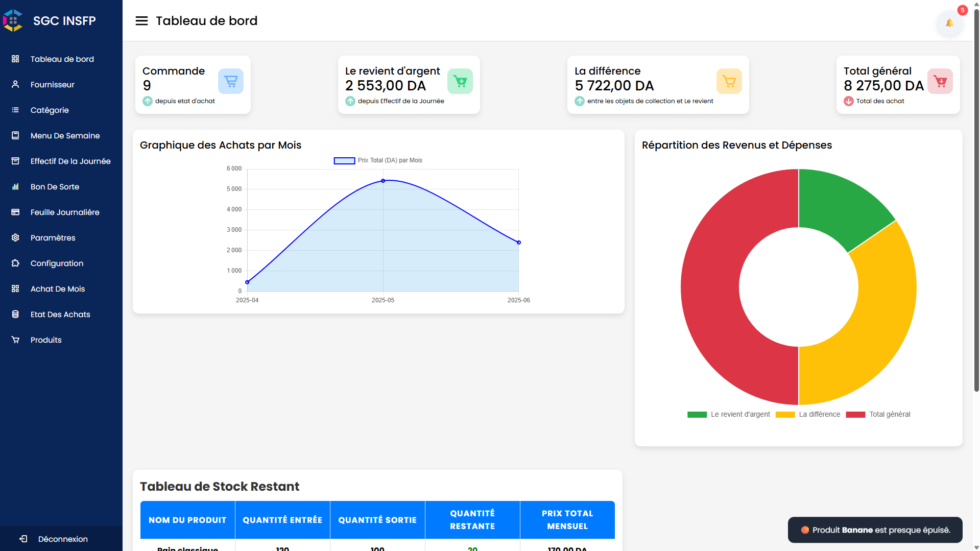
Task: Click the blue cart icon in Commande card
Action: click(231, 81)
